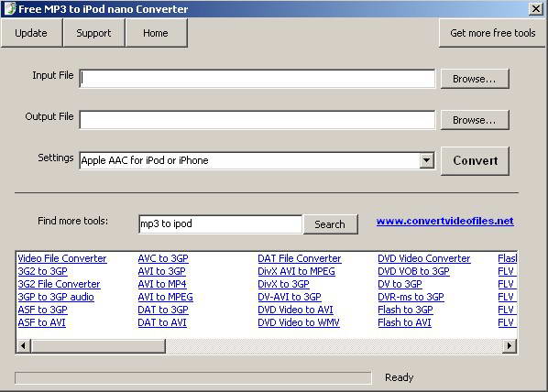Browse for the input file
This screenshot has width=548, height=392.
475,79
